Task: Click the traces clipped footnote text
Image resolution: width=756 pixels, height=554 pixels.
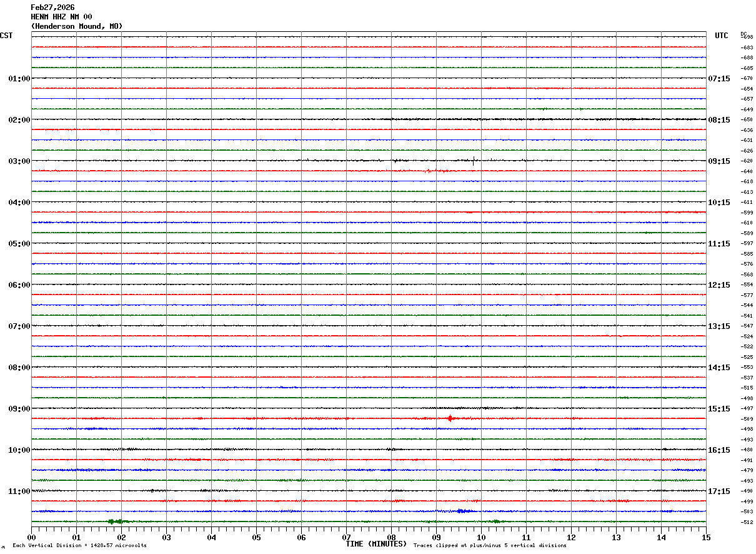Action: click(490, 546)
